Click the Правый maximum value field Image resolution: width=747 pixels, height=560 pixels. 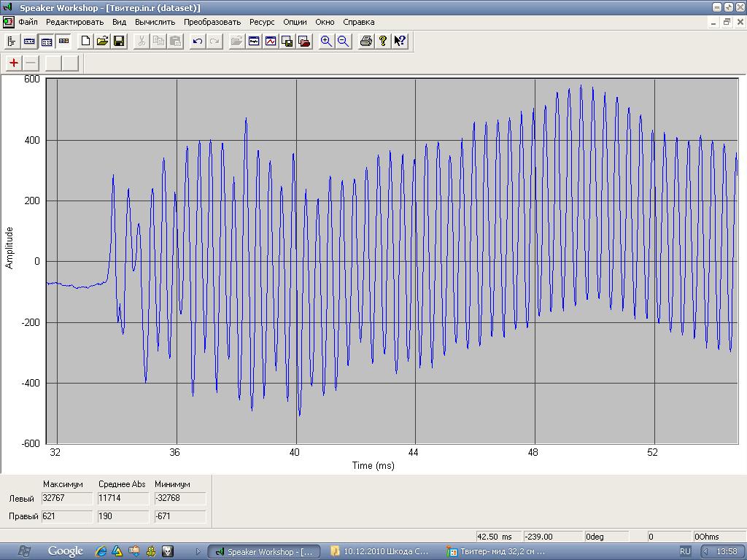point(67,516)
